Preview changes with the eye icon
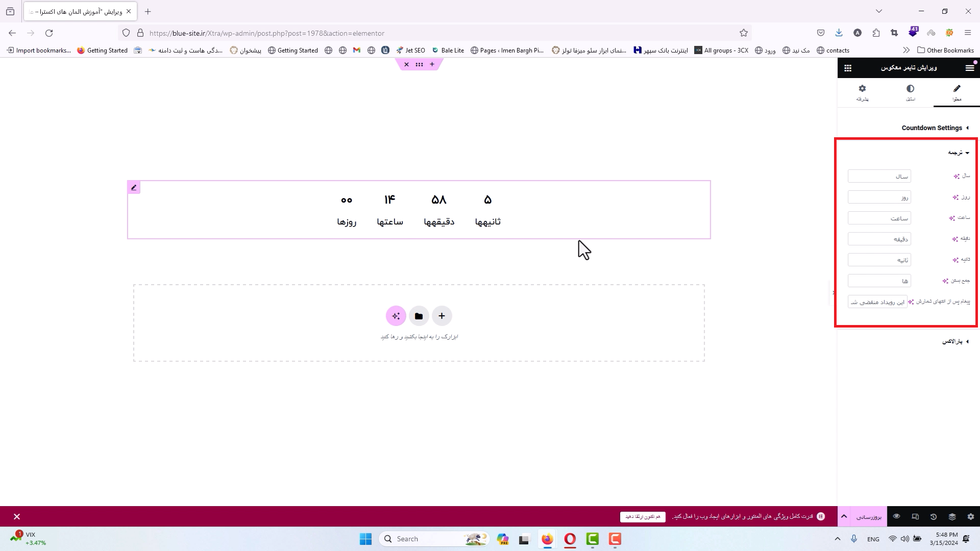 click(x=896, y=516)
